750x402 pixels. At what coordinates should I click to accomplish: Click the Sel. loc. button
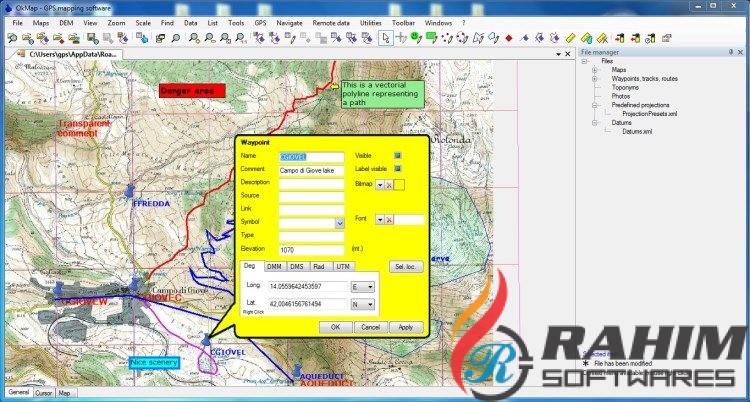[406, 267]
